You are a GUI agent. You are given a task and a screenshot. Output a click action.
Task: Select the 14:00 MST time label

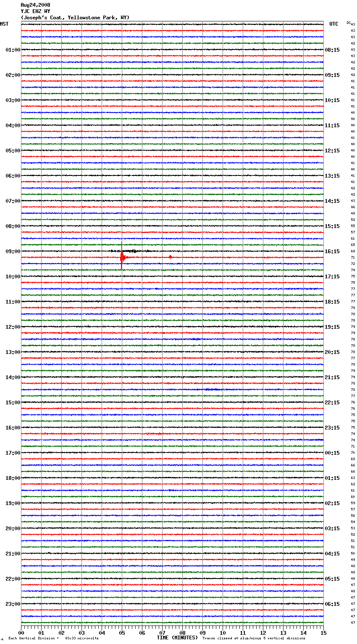[x=13, y=377]
